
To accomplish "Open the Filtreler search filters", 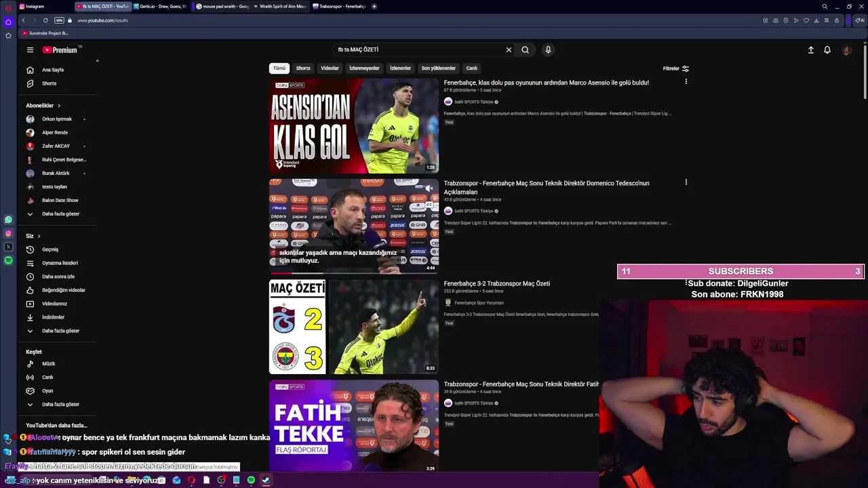I will point(675,68).
